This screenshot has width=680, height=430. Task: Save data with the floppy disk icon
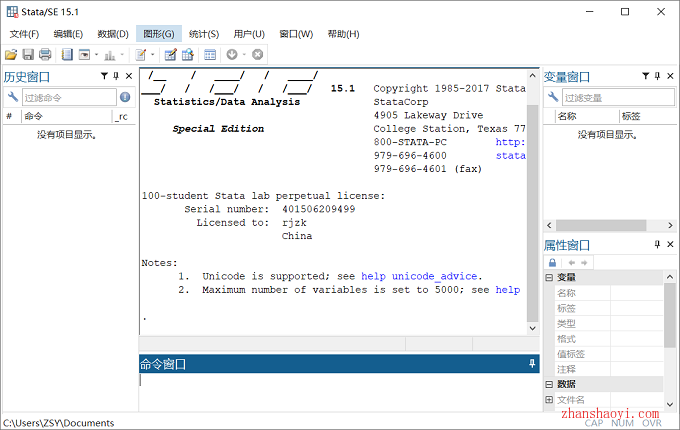(x=28, y=55)
